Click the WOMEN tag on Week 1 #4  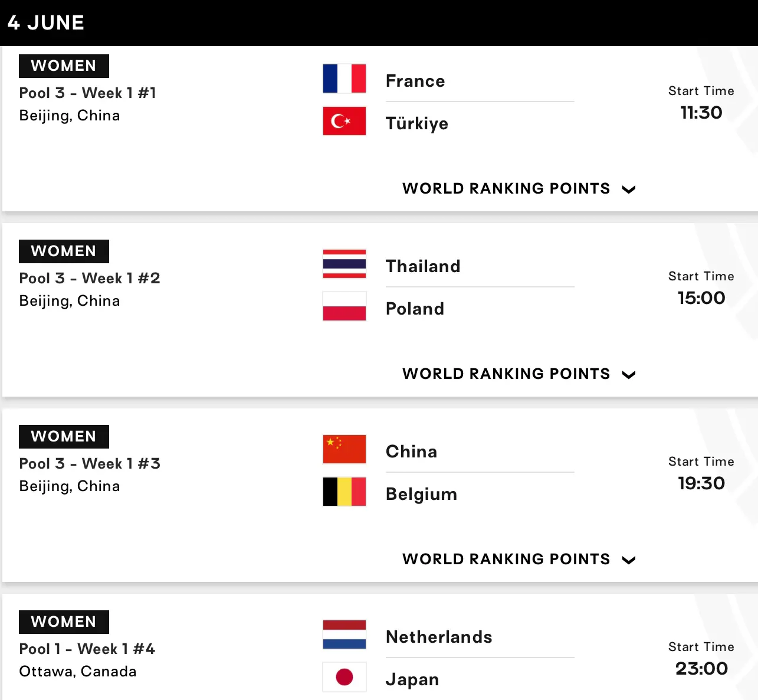(x=64, y=622)
